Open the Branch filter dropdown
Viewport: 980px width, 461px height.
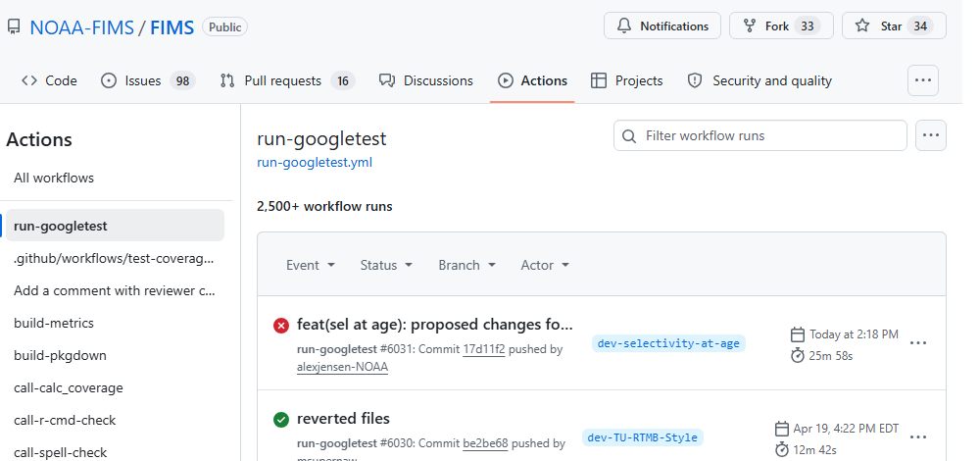(x=466, y=265)
